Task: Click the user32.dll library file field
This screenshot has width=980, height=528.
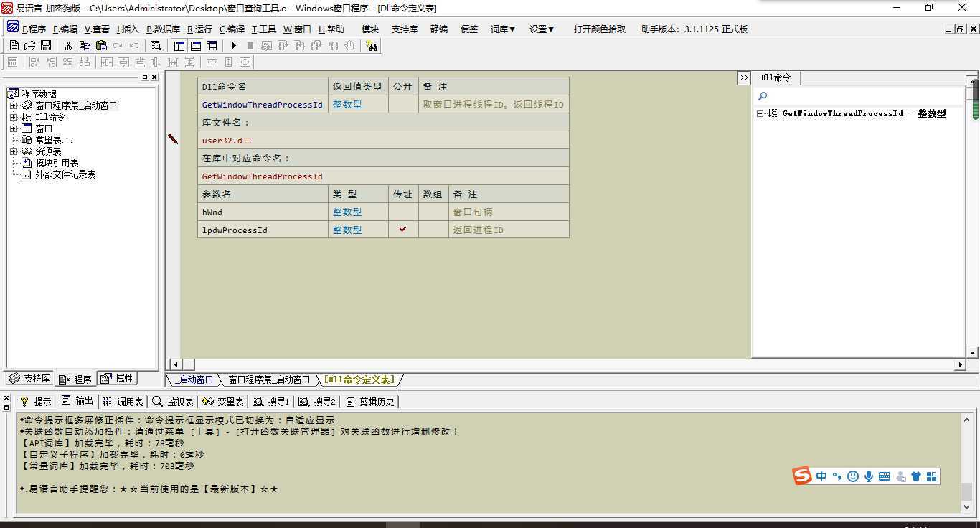Action: pos(383,140)
